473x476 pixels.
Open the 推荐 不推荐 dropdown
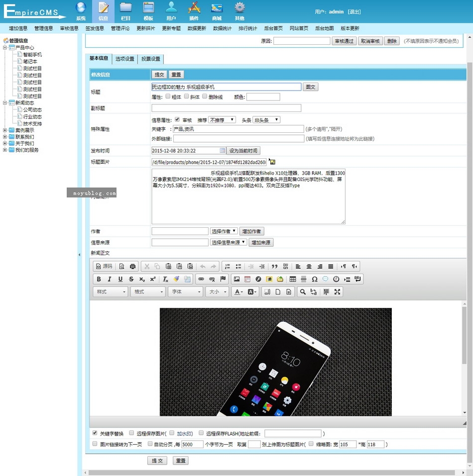(x=222, y=120)
